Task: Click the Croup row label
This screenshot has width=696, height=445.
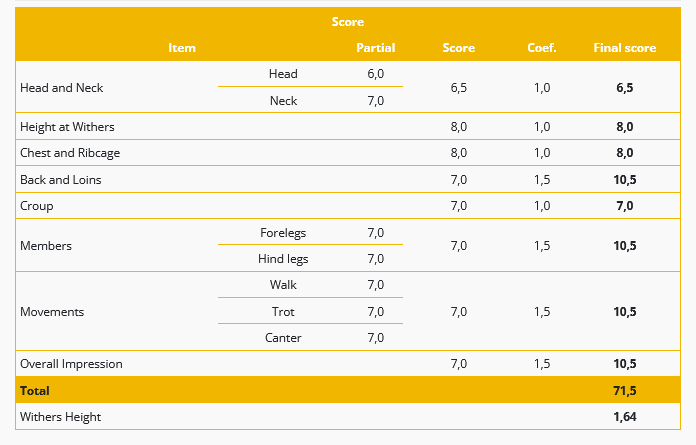Action: coord(37,206)
